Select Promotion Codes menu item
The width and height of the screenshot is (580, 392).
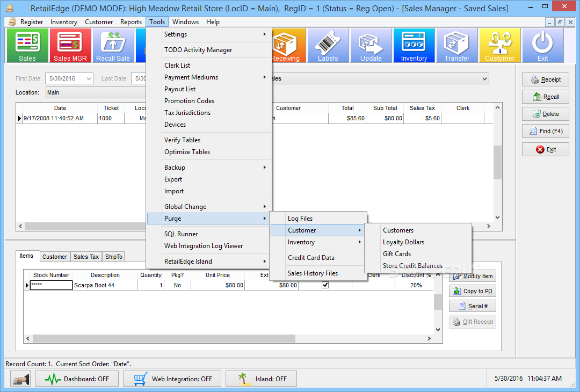point(209,101)
